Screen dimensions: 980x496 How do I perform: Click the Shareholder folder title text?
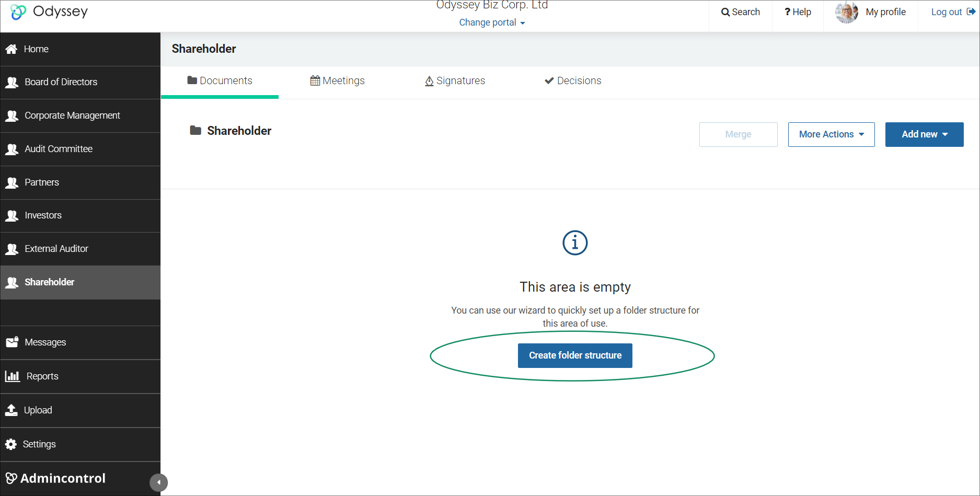pyautogui.click(x=239, y=131)
